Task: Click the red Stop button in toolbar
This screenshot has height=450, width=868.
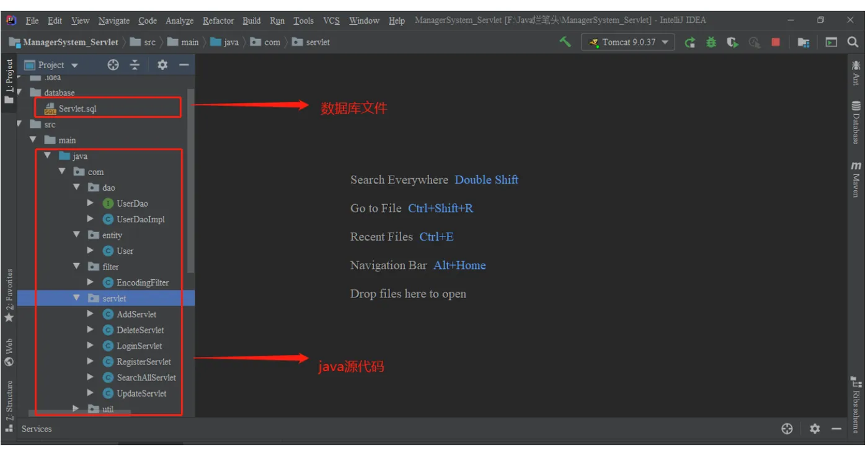Action: tap(776, 42)
